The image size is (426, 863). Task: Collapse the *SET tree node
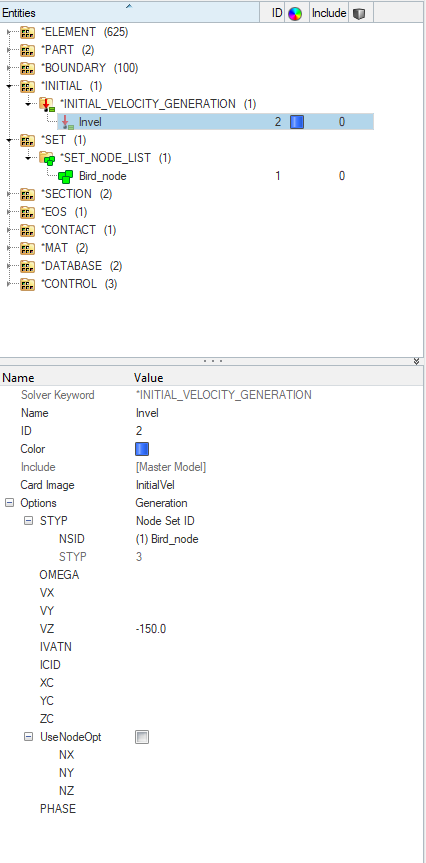pos(9,140)
